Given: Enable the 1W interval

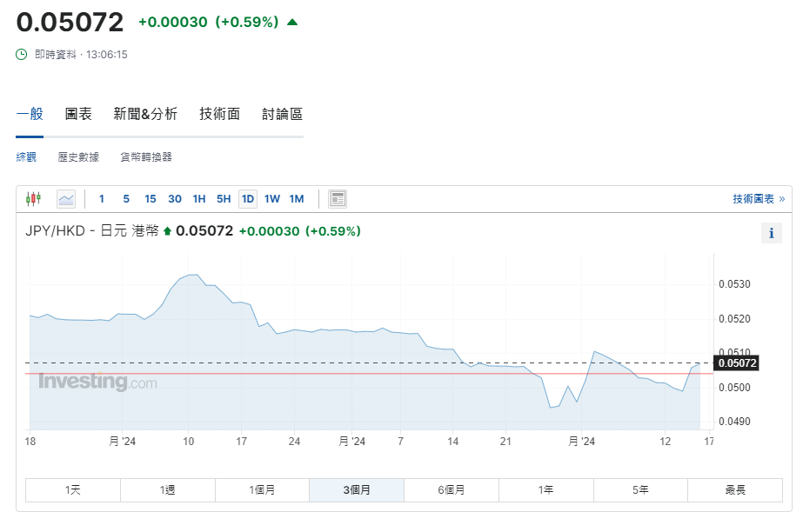Looking at the screenshot, I should pos(271,198).
